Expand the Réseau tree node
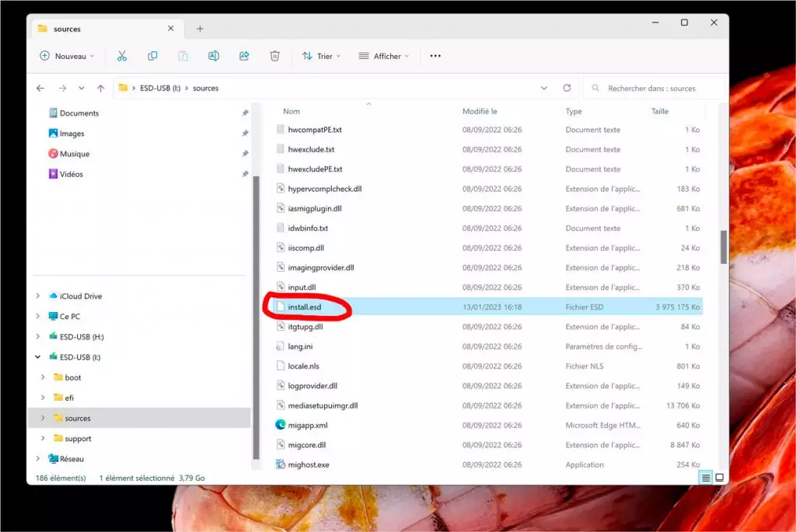Viewport: 796px width, 532px height. point(38,458)
